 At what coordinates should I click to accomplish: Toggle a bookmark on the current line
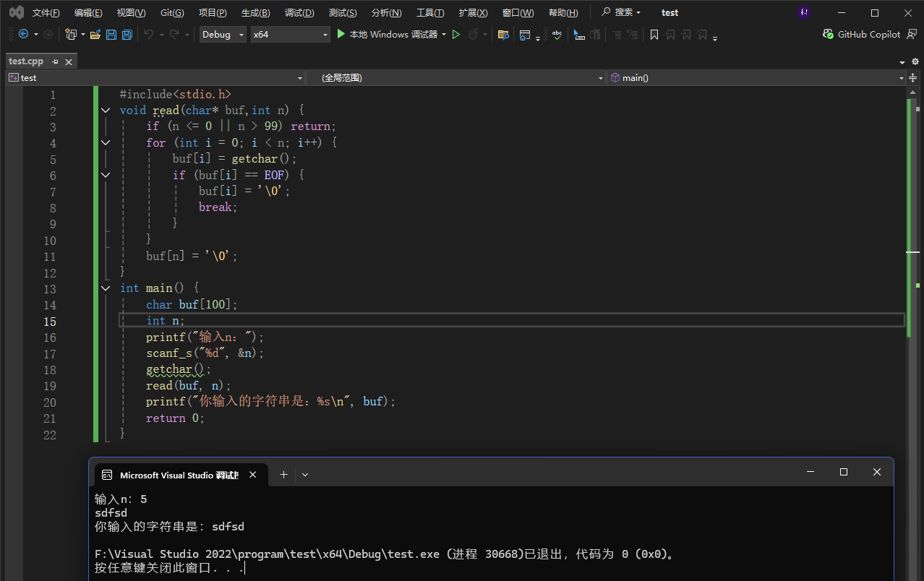click(654, 34)
